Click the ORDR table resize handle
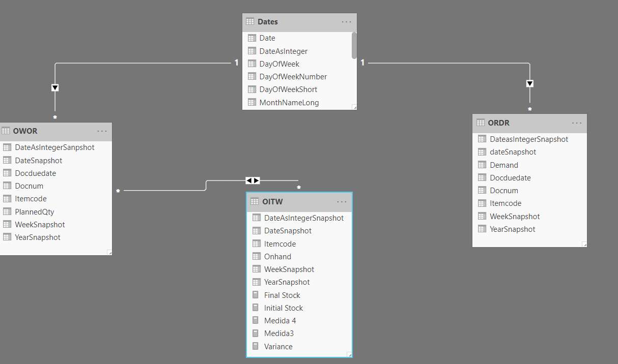 [x=584, y=245]
